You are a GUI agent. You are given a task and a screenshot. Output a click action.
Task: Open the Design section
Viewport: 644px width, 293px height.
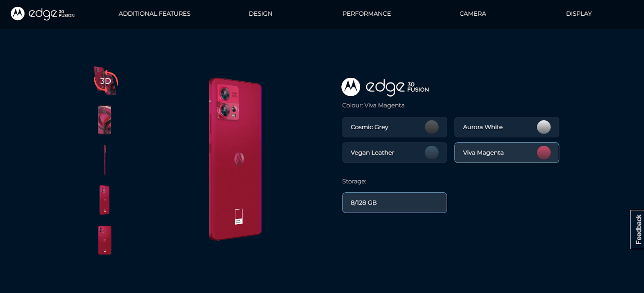tap(260, 14)
